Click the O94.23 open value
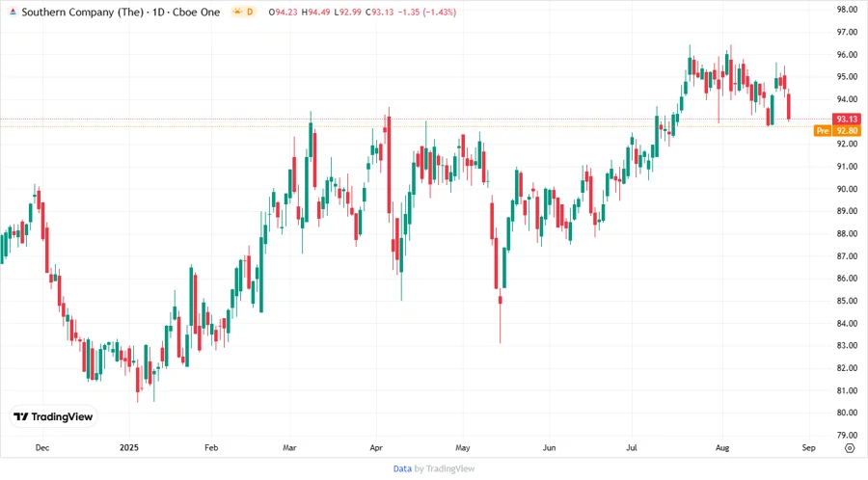 point(283,12)
